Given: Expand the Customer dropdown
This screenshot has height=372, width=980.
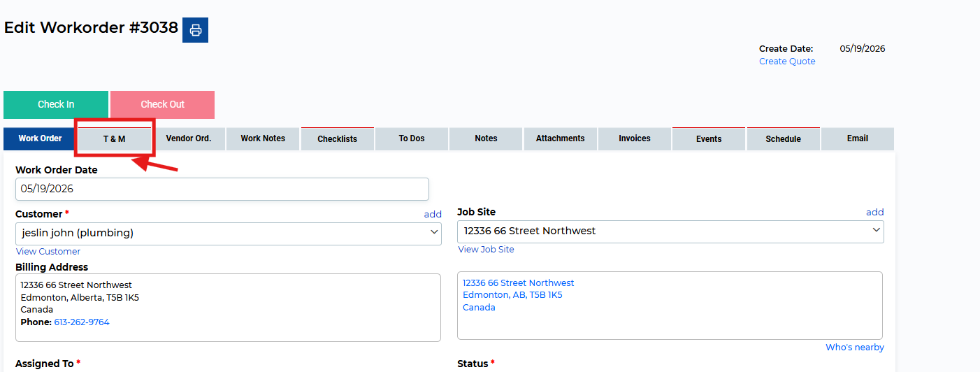Looking at the screenshot, I should (x=229, y=234).
